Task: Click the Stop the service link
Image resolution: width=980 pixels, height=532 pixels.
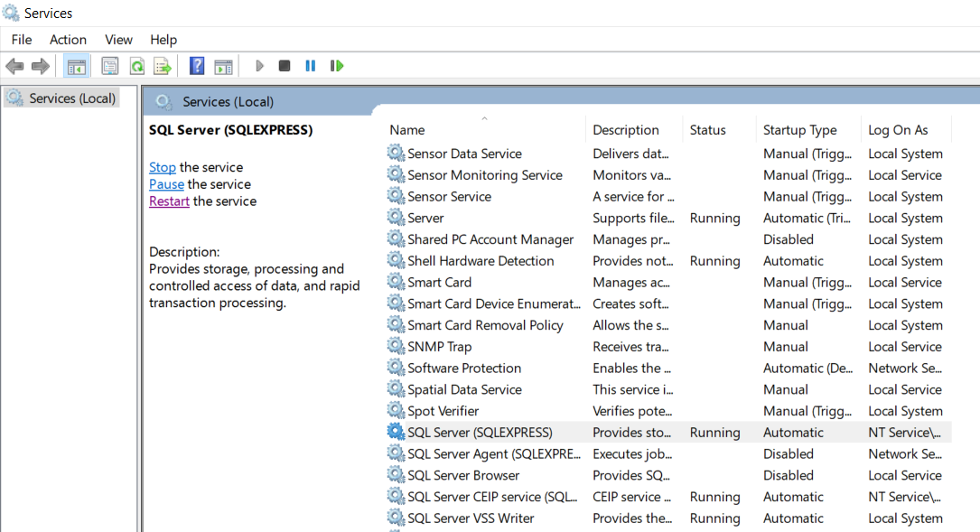Action: coord(163,167)
